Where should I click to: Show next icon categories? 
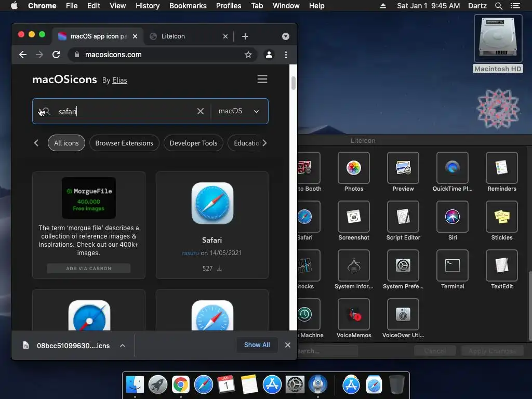coord(264,143)
